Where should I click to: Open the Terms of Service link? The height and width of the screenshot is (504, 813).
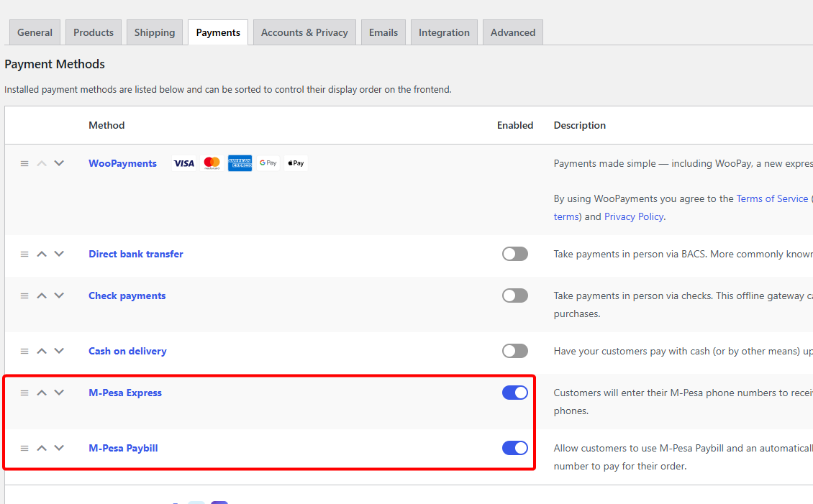tap(772, 199)
